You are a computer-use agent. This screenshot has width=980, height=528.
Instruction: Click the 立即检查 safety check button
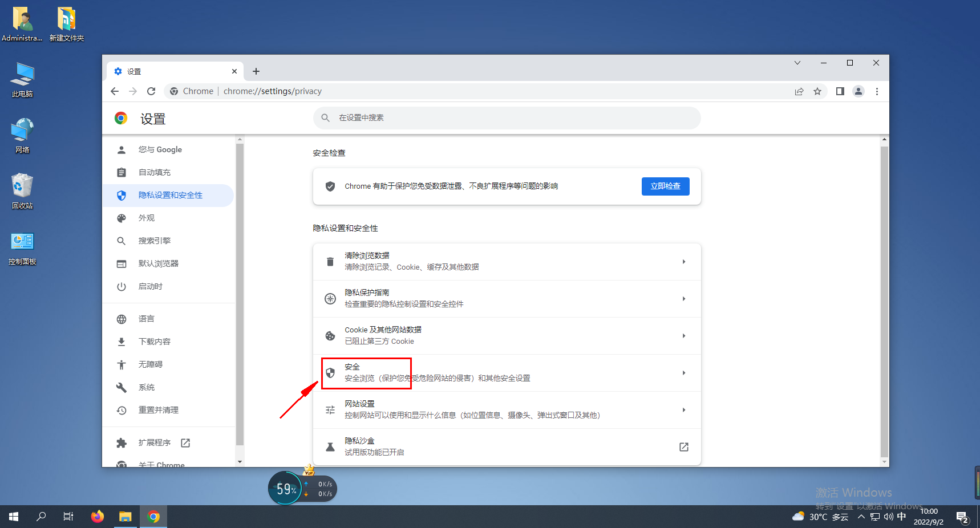click(x=665, y=186)
